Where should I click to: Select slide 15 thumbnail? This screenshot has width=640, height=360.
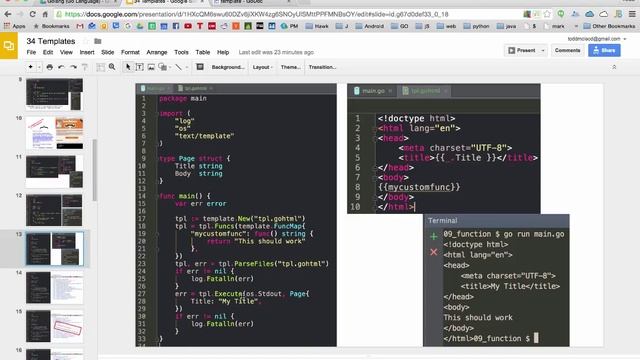(x=55, y=326)
